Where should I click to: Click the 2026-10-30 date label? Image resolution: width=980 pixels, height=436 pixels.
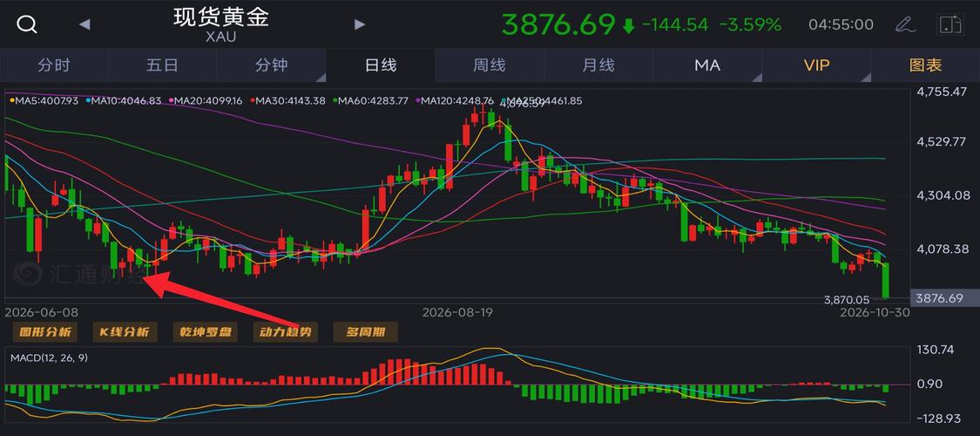(x=875, y=311)
